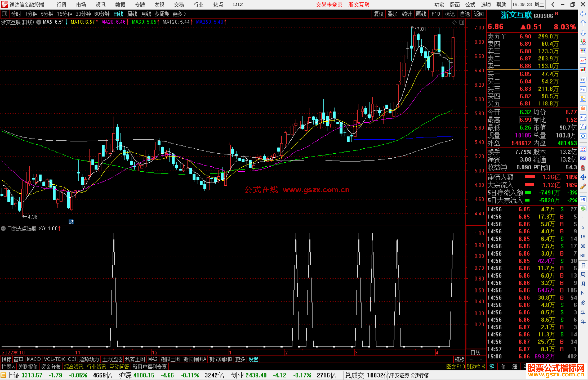Click the FS sidebar icon
The image size is (588, 380).
[583, 199]
